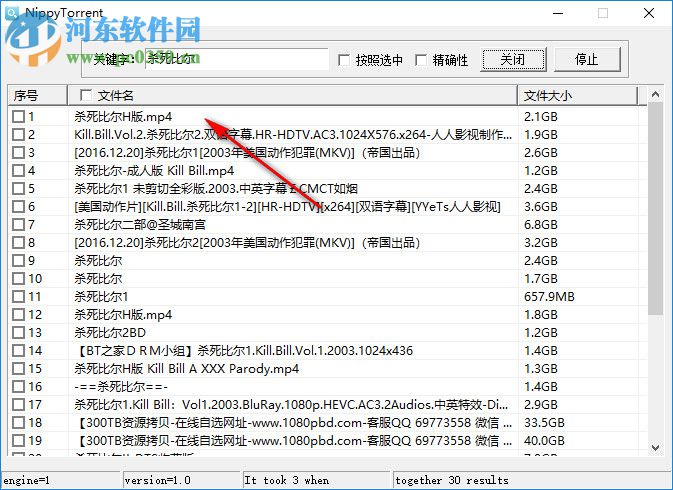Tick the checkbox for row 11
Screen dimensions: 673x490
[18, 297]
